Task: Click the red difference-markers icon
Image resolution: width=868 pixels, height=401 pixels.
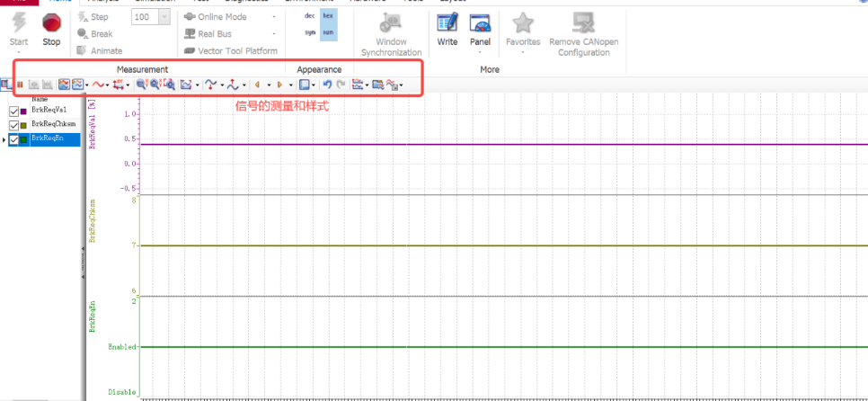Action: click(x=118, y=85)
